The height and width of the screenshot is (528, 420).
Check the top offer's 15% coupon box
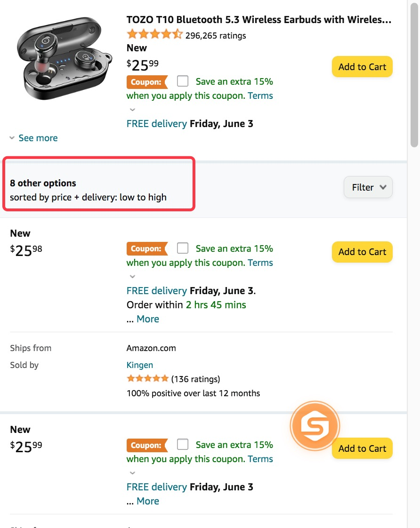183,81
